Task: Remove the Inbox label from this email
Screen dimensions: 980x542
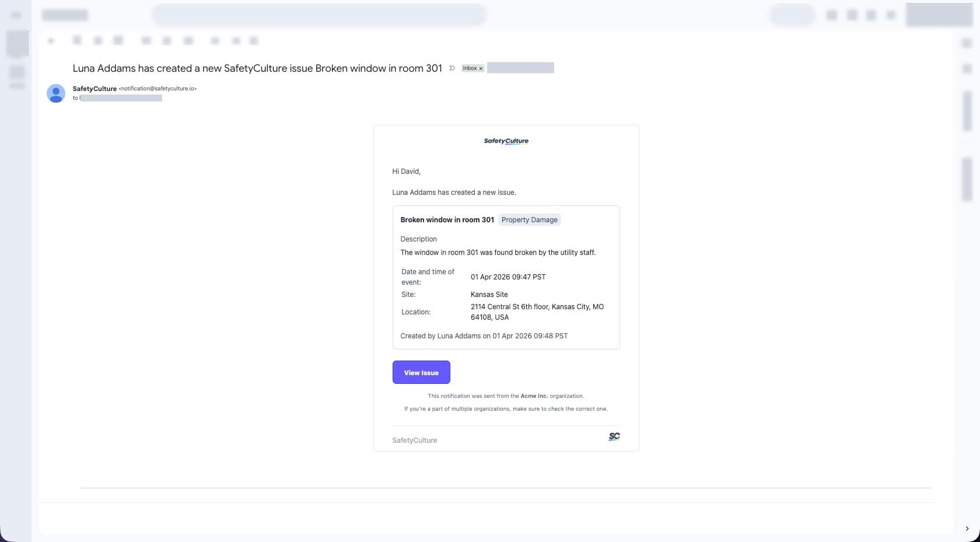Action: tap(481, 68)
